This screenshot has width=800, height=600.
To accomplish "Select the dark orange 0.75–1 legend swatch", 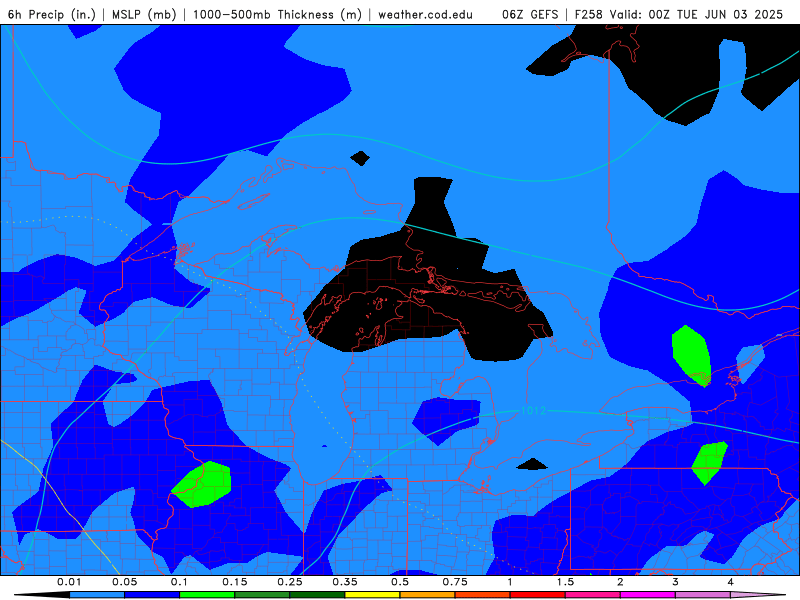I will [483, 595].
